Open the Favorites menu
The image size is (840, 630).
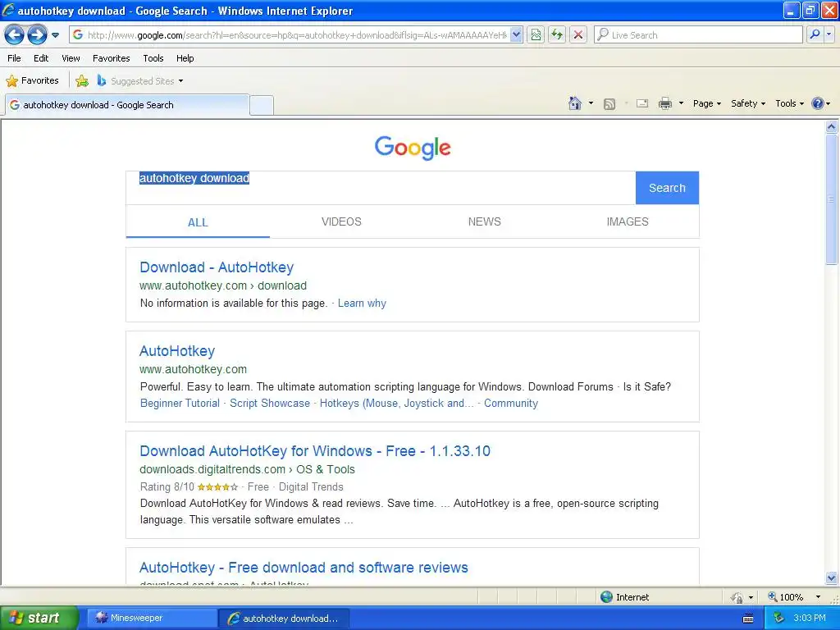coord(111,58)
